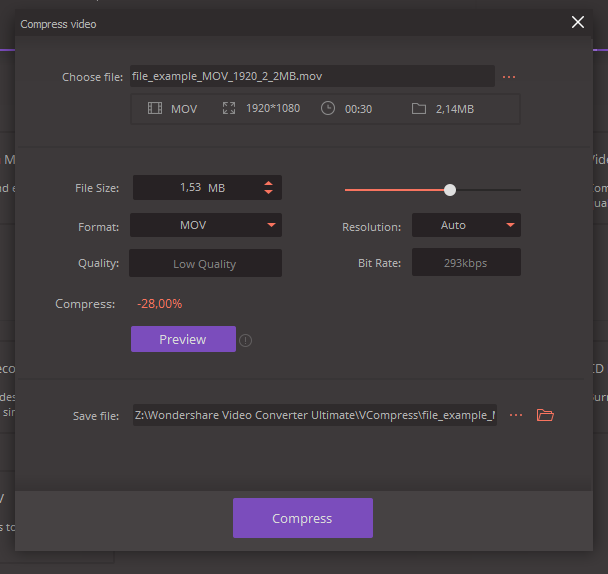
Task: Expand the Resolution Auto dropdown
Action: [466, 226]
